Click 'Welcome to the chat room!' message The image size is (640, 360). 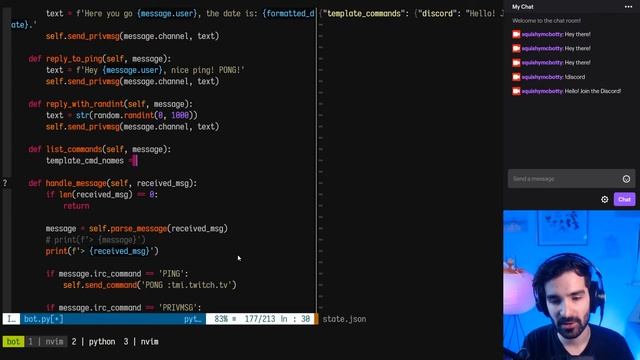[x=546, y=20]
